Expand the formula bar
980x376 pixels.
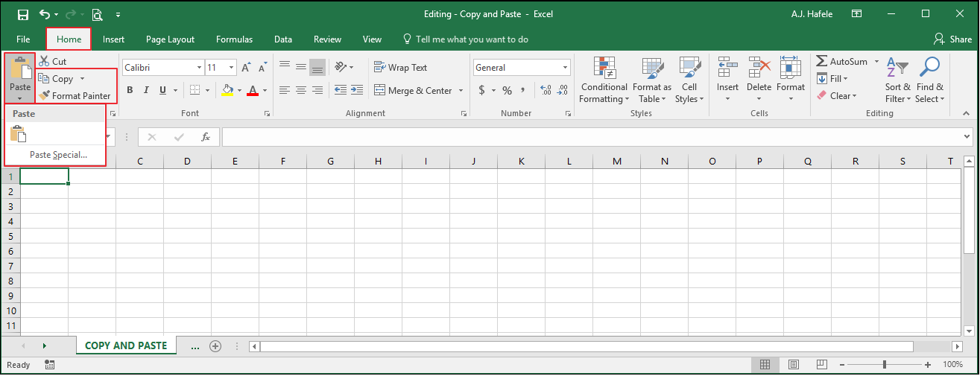coord(967,137)
